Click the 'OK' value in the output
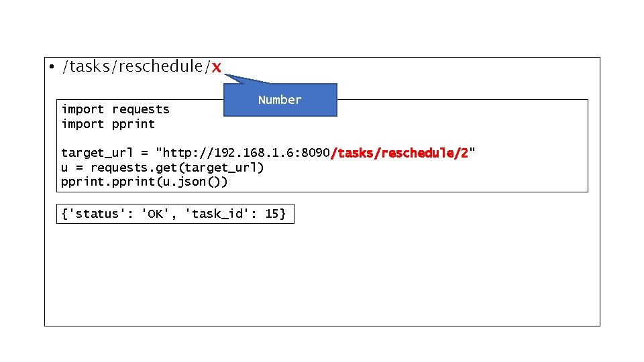 [x=158, y=214]
